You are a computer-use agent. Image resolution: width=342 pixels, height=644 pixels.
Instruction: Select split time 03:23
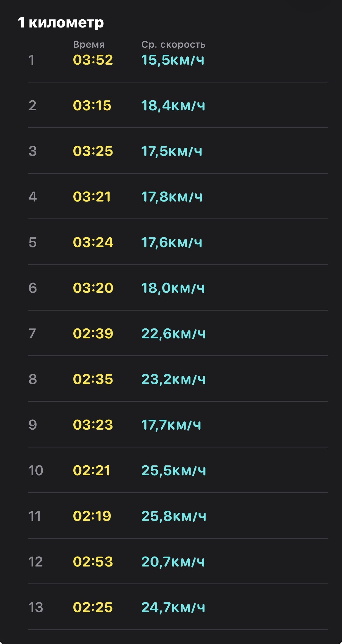click(x=93, y=425)
